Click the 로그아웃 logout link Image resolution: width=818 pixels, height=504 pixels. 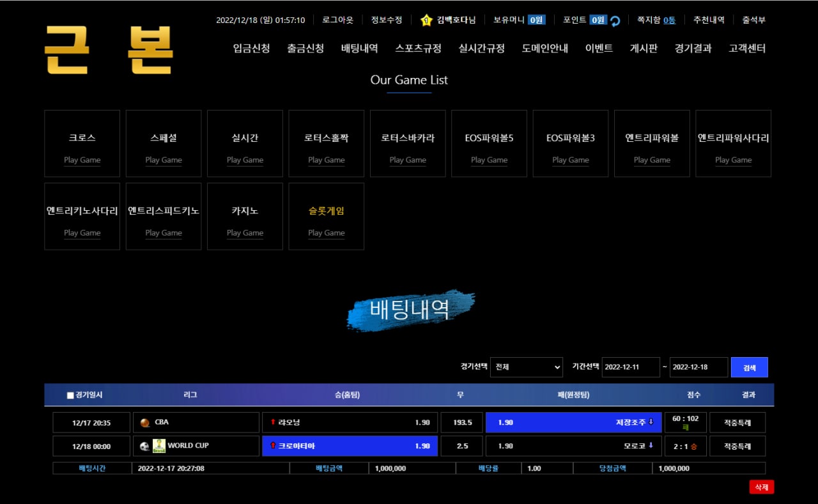[x=337, y=20]
